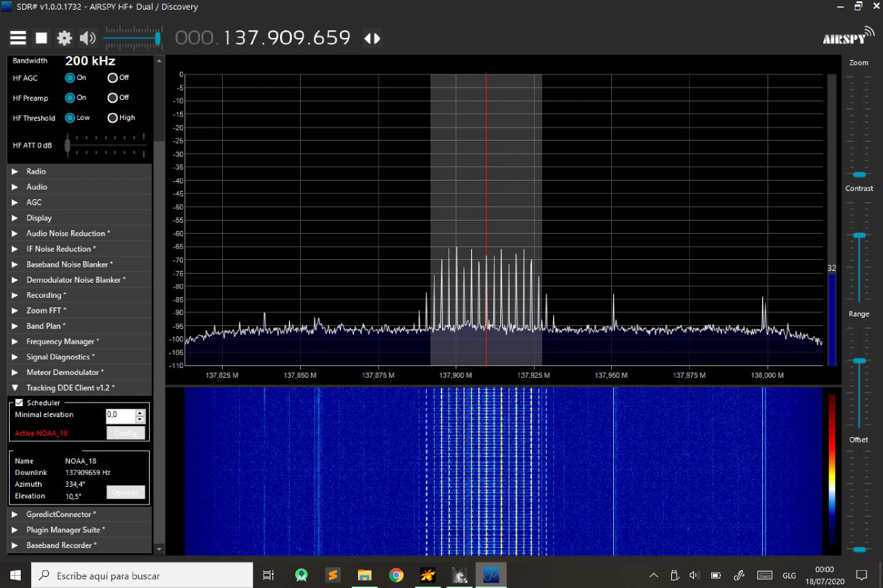Screen dimensions: 883x588
Task: Click the SDR# taskbar icon
Action: [x=490, y=575]
